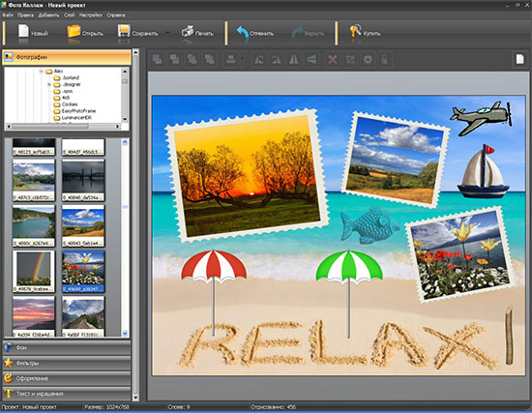Select the rainbow photo thumbnail

coord(34,272)
